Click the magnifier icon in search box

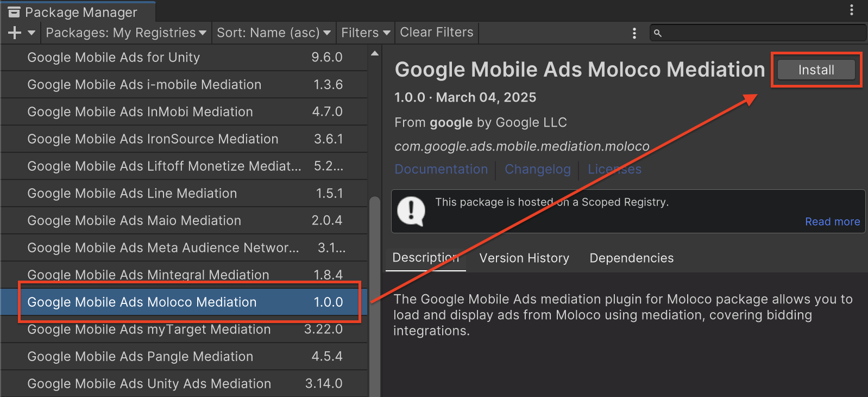pos(657,33)
